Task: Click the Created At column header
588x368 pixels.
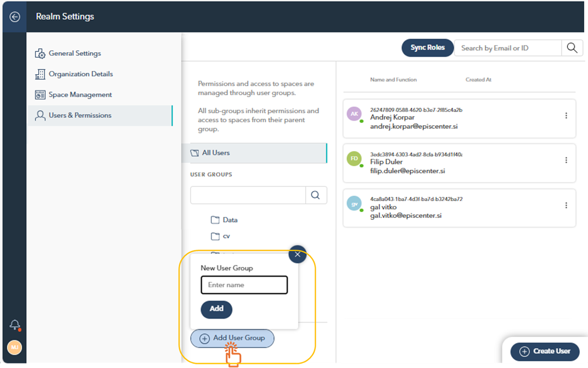Action: click(x=478, y=79)
